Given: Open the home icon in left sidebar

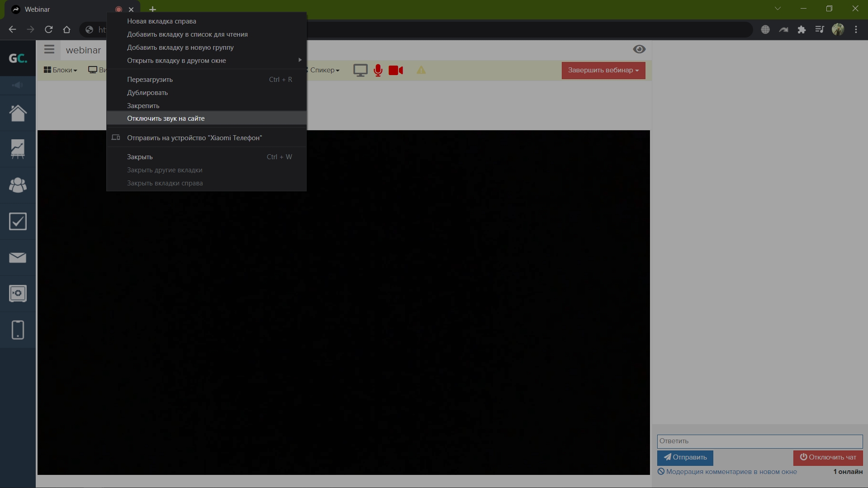Looking at the screenshot, I should tap(18, 113).
